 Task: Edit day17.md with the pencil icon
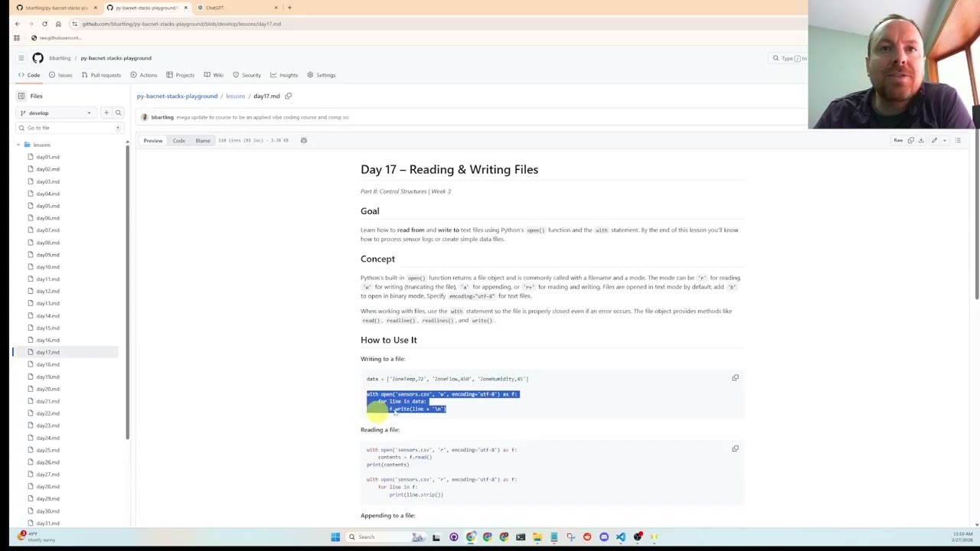934,140
